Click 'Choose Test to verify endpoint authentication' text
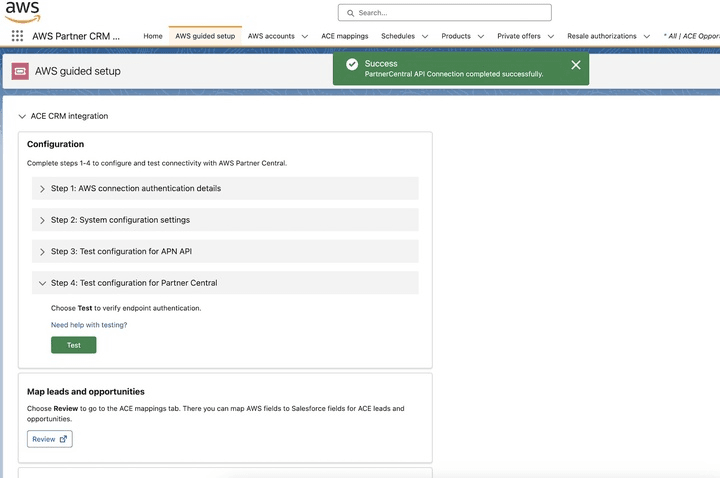This screenshot has height=478, width=720. coord(126,308)
